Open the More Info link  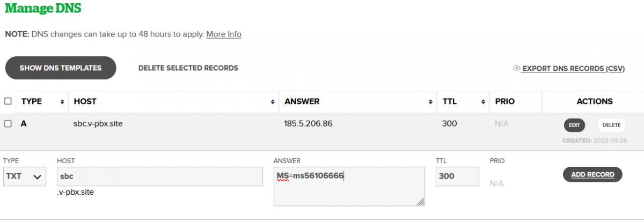click(x=224, y=34)
